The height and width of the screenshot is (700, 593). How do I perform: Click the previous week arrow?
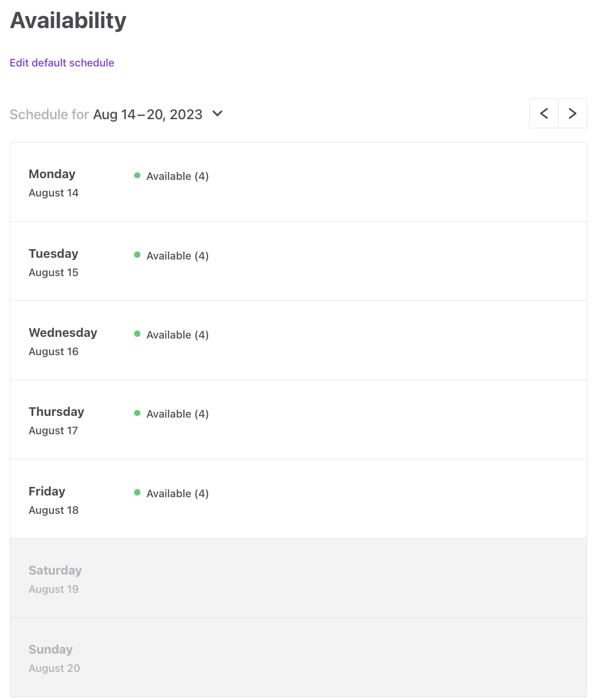(543, 113)
